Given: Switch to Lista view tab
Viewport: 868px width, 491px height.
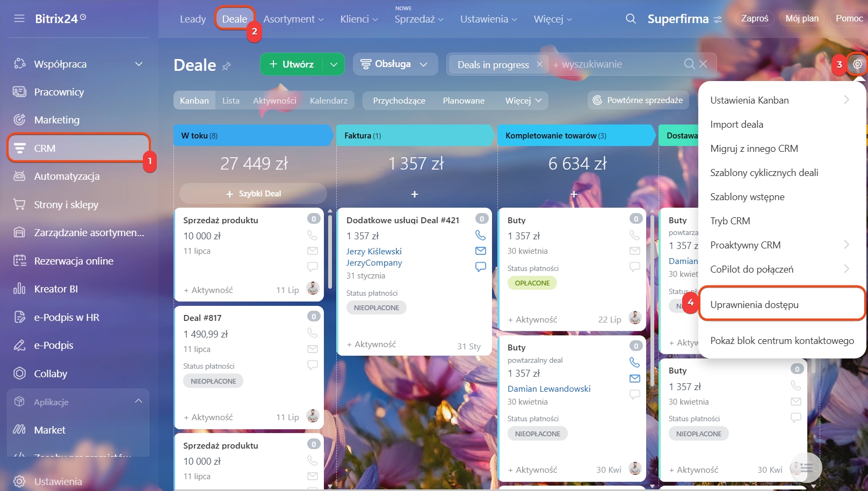Looking at the screenshot, I should (x=231, y=100).
